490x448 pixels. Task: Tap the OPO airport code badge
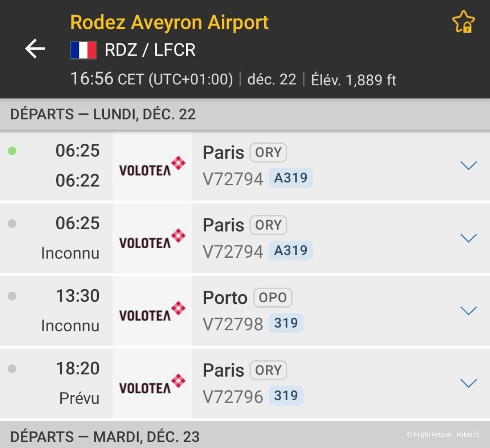273,298
